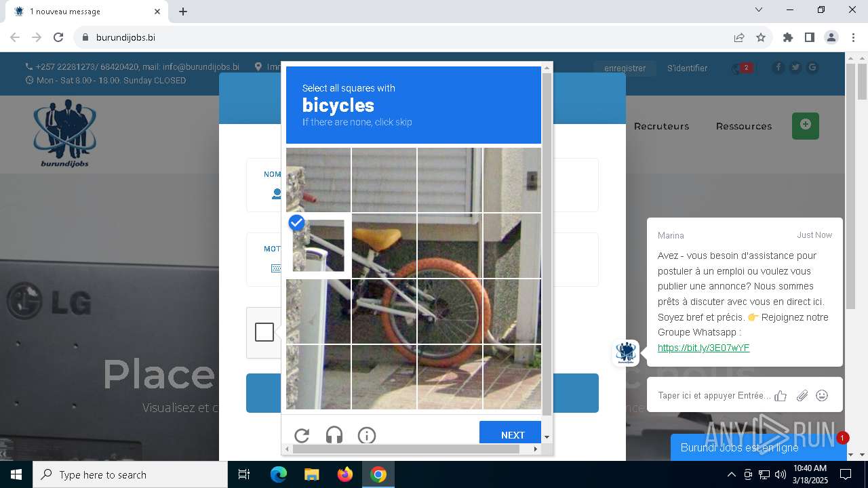Reload the browser page
868x488 pixels.
click(58, 37)
